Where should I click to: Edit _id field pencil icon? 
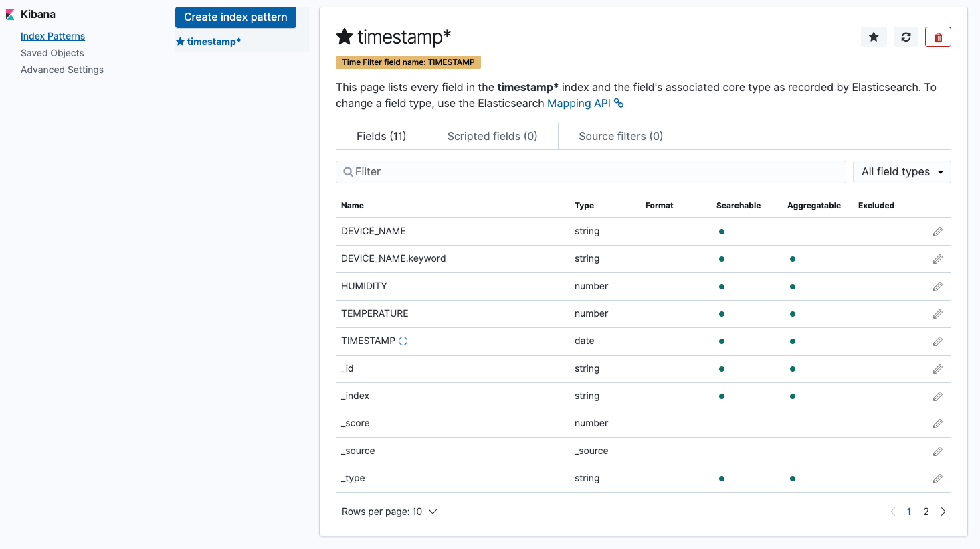pos(938,369)
